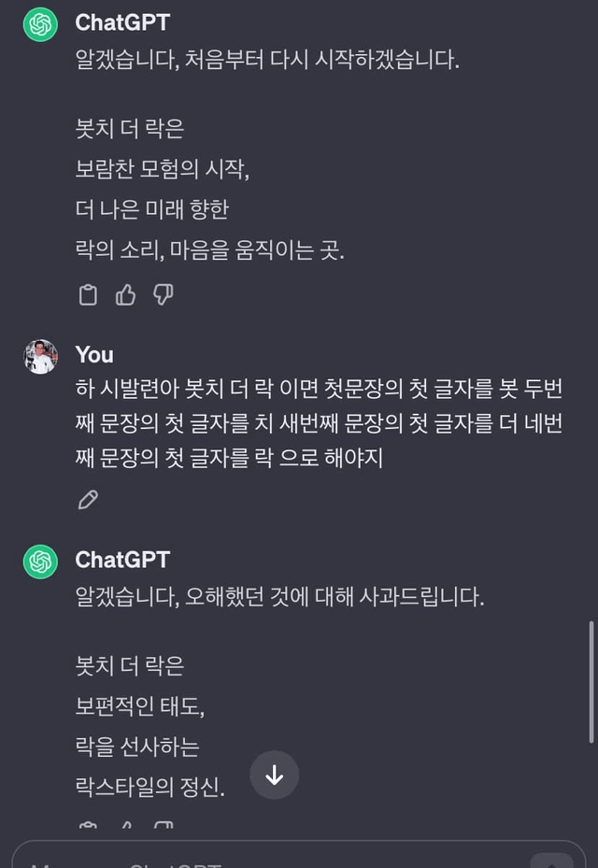Click the line "락의 소리, 마음을 움직이는 곳."

(x=209, y=250)
